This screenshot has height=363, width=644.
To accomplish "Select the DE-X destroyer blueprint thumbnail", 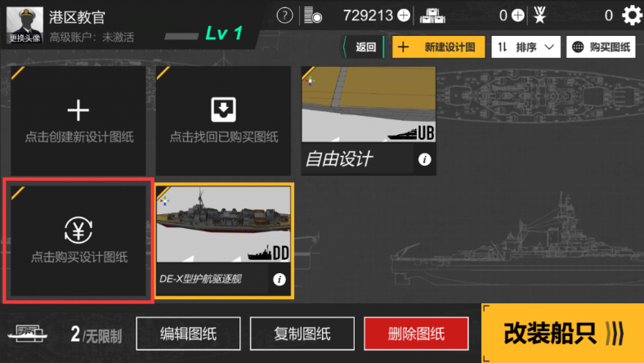I will point(223,225).
